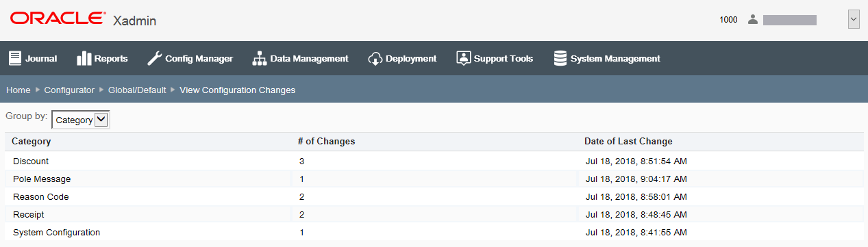Click the Xadmin application title
The image size is (868, 247).
135,21
